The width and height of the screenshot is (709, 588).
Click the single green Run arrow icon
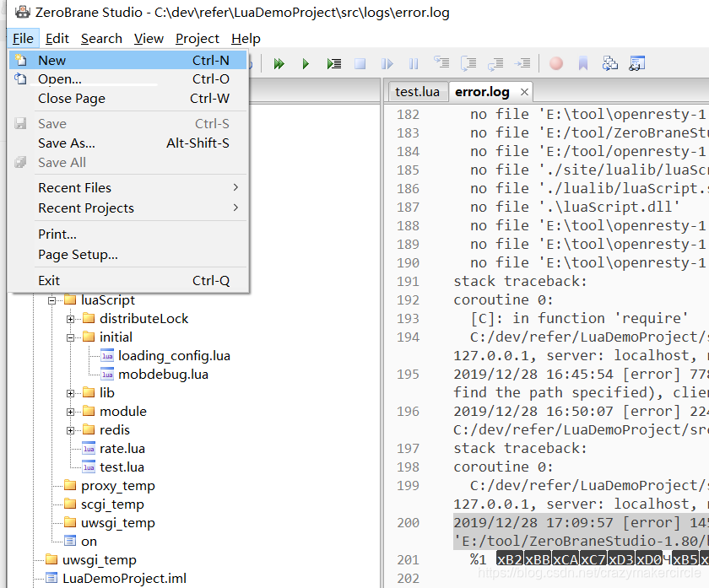306,64
